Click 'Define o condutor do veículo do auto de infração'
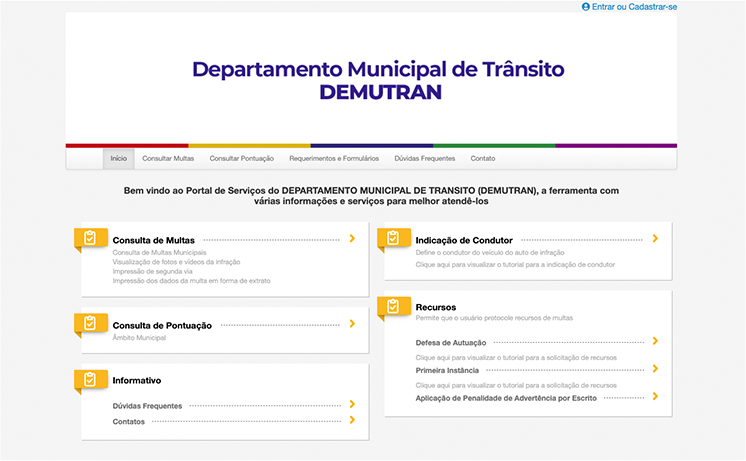 click(490, 252)
